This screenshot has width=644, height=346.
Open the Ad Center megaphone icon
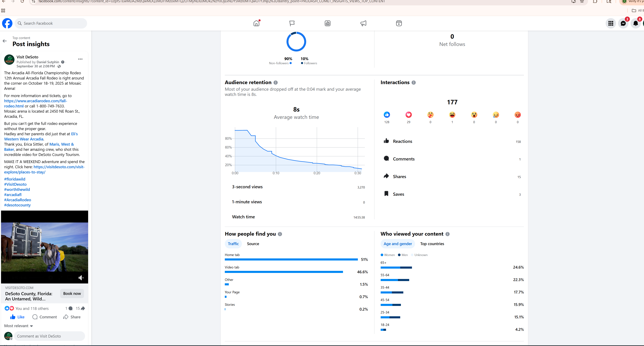click(363, 23)
